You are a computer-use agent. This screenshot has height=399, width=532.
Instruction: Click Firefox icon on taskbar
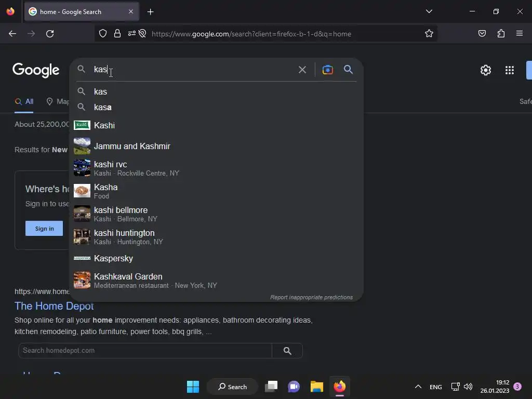(x=339, y=387)
